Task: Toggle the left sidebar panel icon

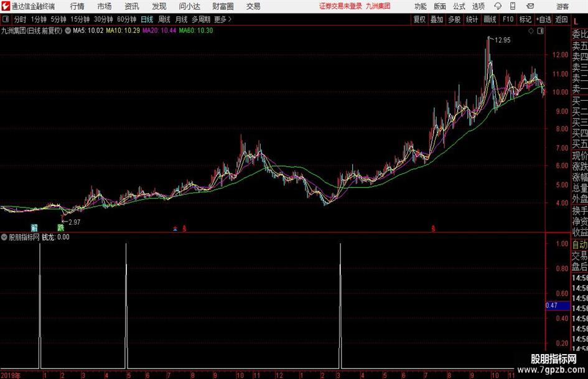Action: (6, 19)
